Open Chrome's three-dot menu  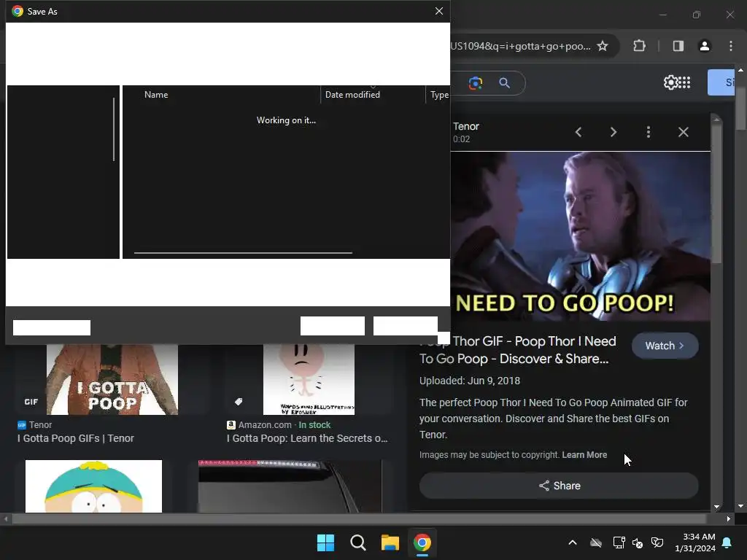731,46
